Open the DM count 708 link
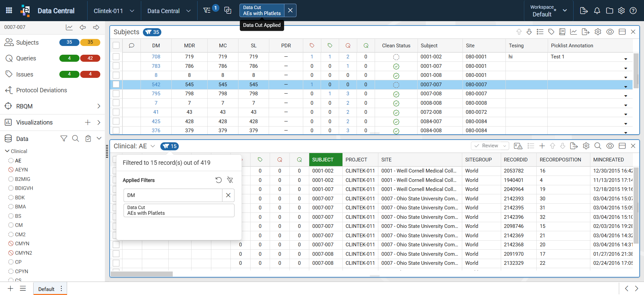This screenshot has height=295, width=644. tap(156, 57)
